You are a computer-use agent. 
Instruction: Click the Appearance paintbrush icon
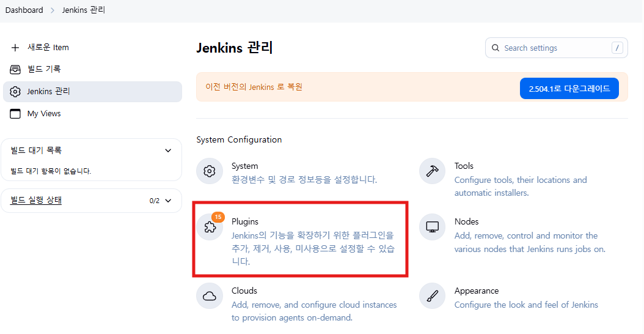[x=433, y=295]
